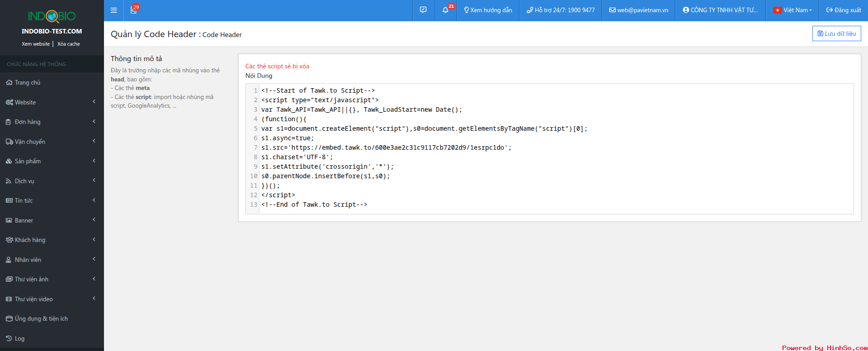
Task: Click the Log history icon
Action: (9, 339)
